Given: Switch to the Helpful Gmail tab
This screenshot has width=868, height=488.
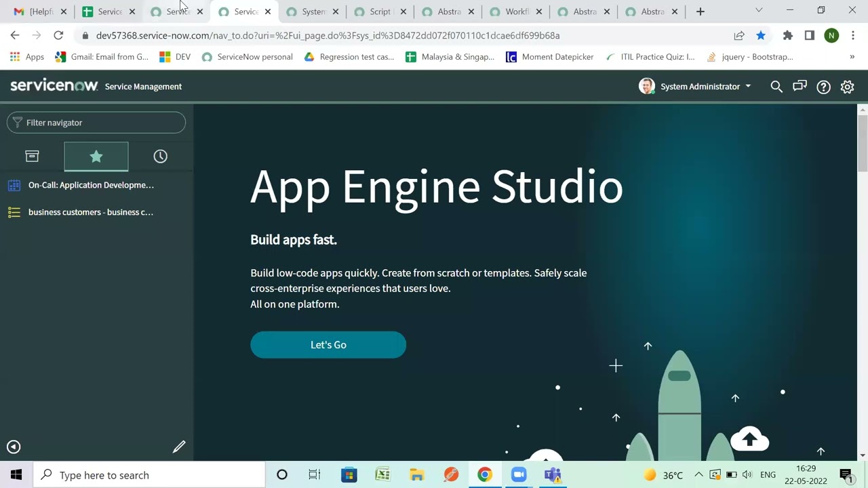Looking at the screenshot, I should 41,12.
